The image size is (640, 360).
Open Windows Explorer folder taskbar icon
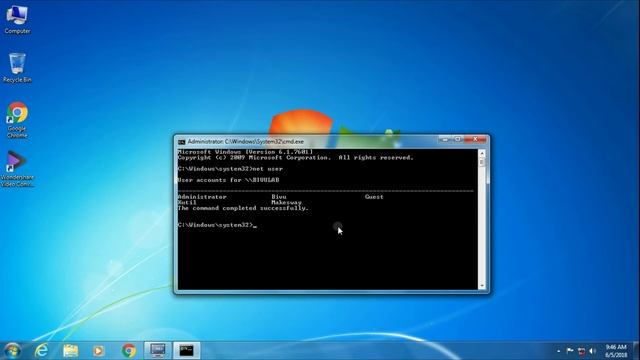click(70, 350)
